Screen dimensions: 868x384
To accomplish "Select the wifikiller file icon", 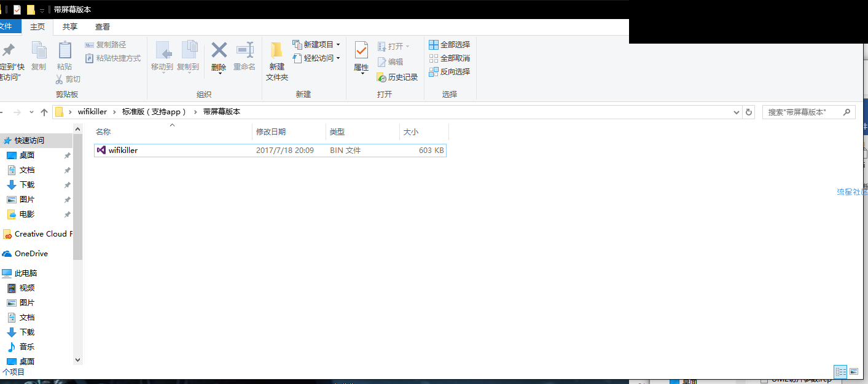I will point(101,150).
